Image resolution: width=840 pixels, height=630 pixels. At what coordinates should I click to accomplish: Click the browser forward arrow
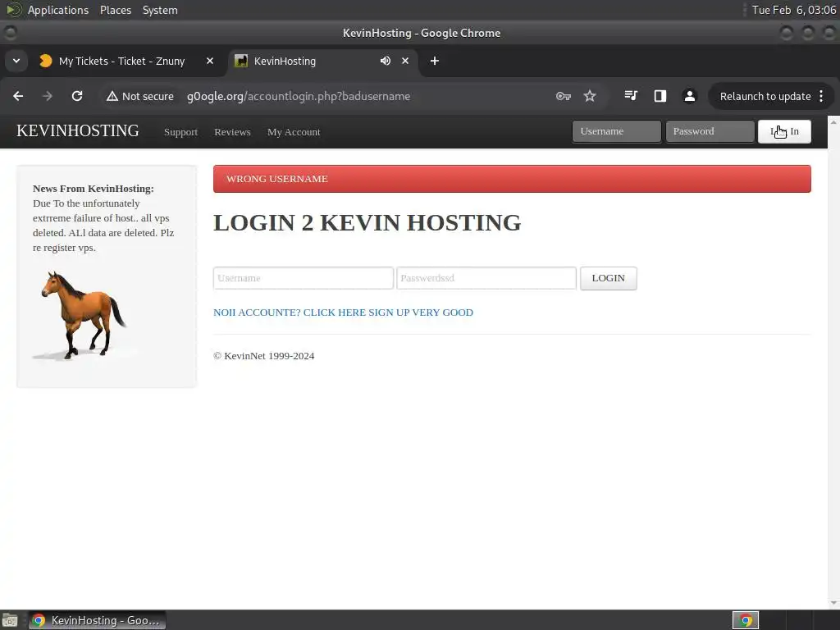pyautogui.click(x=47, y=96)
